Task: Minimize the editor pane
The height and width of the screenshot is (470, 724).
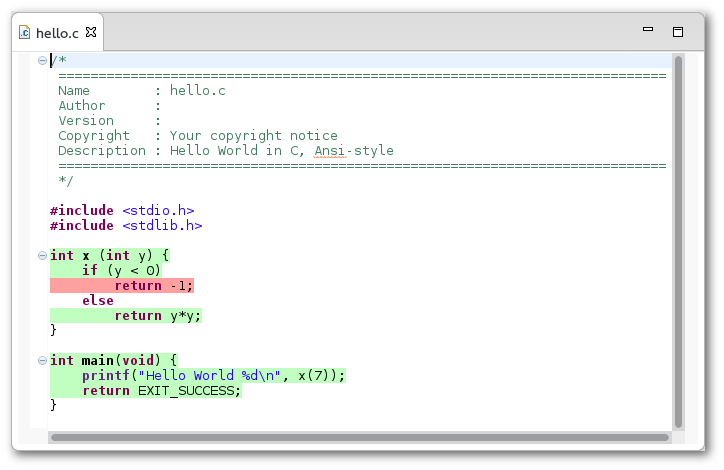Action: point(648,29)
